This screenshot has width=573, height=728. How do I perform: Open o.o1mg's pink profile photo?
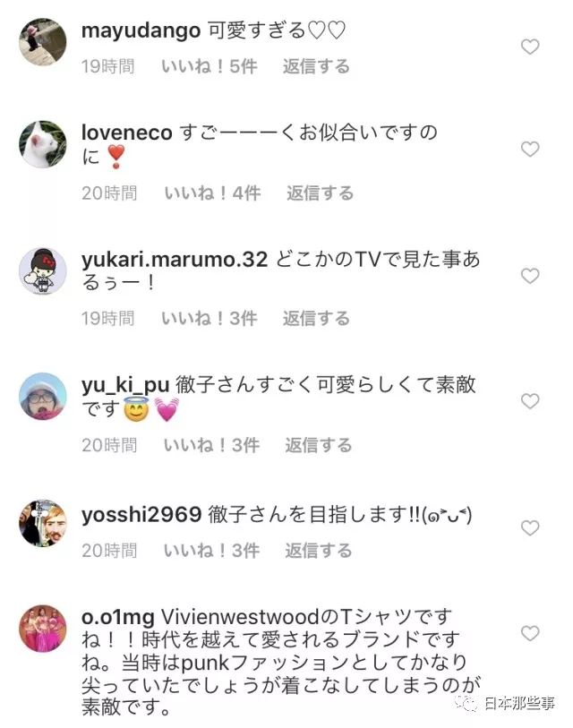click(43, 629)
